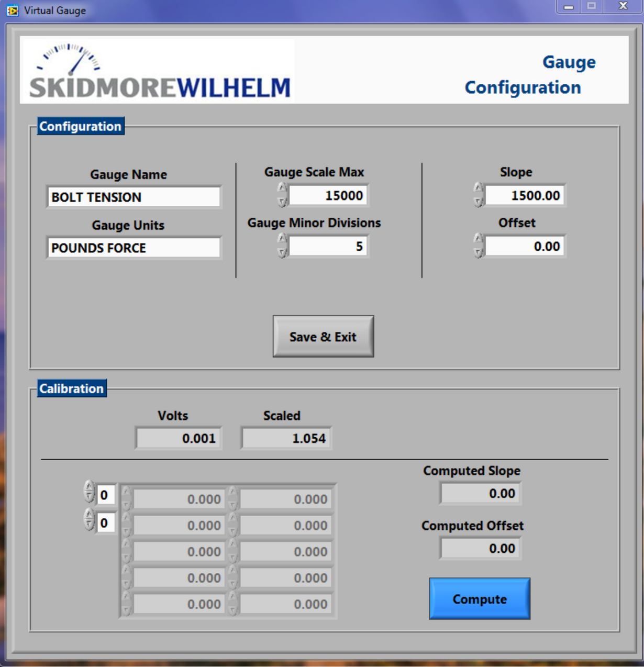Viewport: 644px width, 667px height.
Task: Increment the Gauge Scale Max value
Action: [282, 190]
